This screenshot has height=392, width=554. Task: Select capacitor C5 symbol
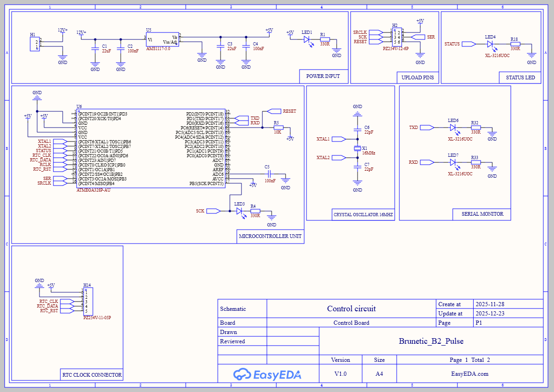pyautogui.click(x=269, y=174)
